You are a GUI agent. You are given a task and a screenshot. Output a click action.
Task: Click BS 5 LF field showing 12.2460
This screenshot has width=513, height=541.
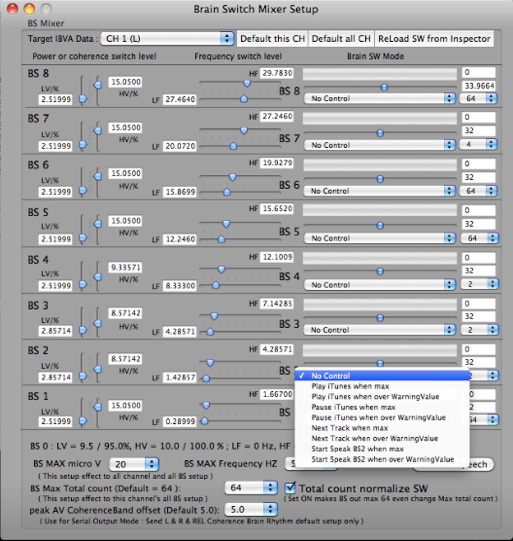click(180, 239)
